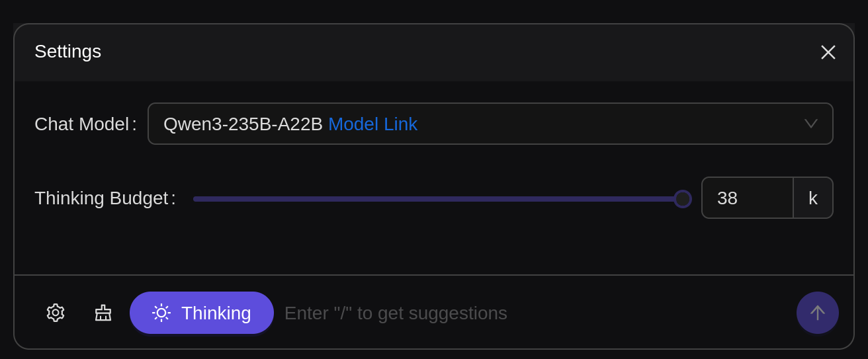
Task: Toggle the Thinking mode button
Action: coord(202,313)
